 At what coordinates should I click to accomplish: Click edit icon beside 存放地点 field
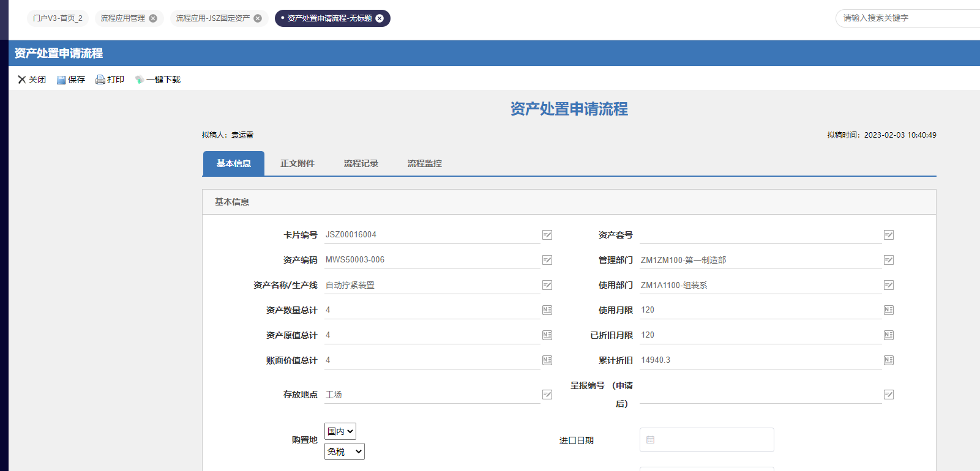547,395
